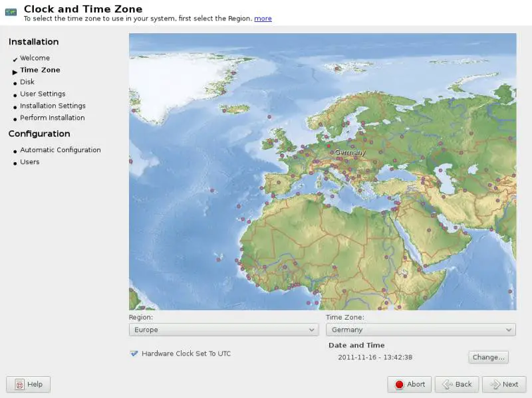This screenshot has height=398, width=532.
Task: Click the Installation section heading
Action: click(x=34, y=42)
